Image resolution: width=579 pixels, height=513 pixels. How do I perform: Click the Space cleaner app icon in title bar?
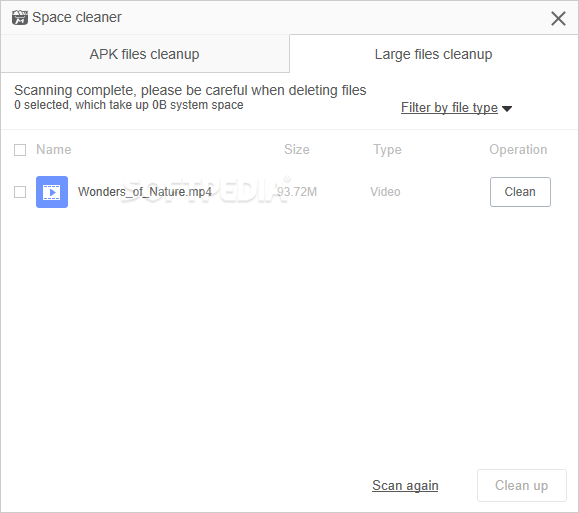click(20, 17)
